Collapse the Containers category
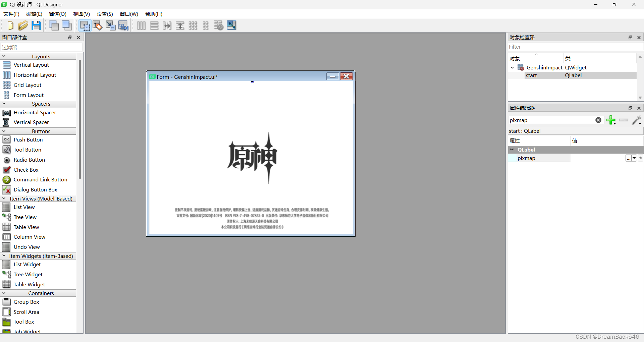The image size is (644, 342). (4, 293)
